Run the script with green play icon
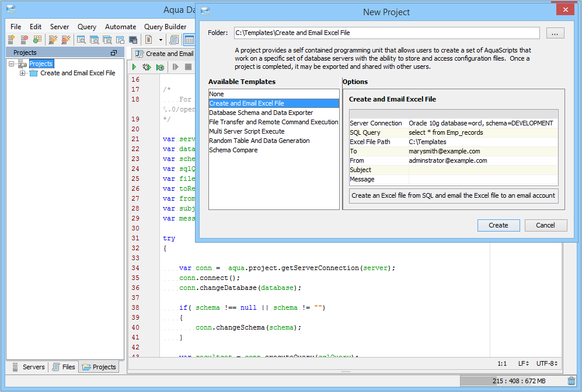The height and width of the screenshot is (392, 582). (134, 68)
